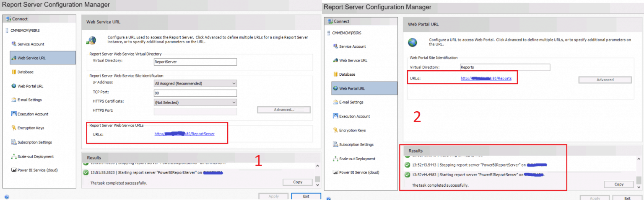This screenshot has height=200, width=644.
Task: Click the left window Results scrollbar
Action: click(x=317, y=175)
